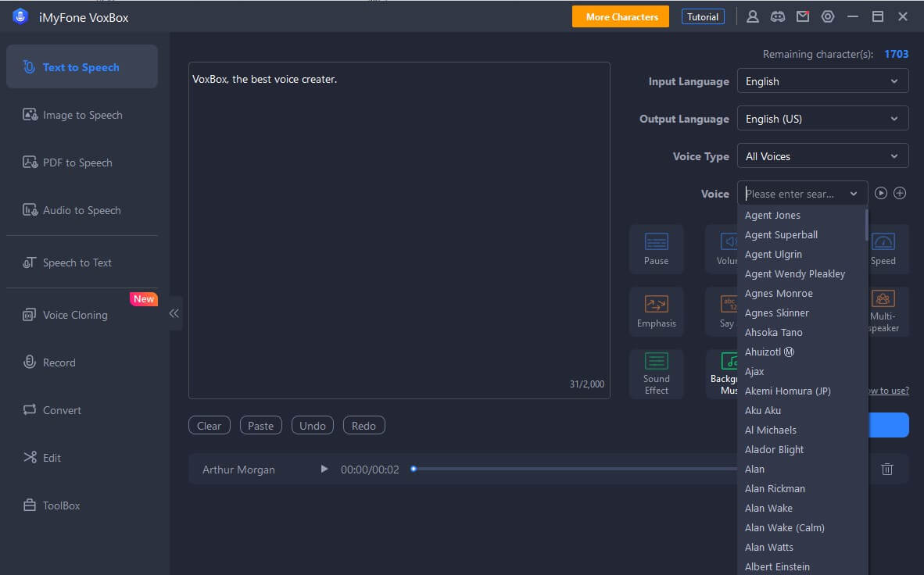Clear the text box
924x575 pixels.
click(210, 425)
